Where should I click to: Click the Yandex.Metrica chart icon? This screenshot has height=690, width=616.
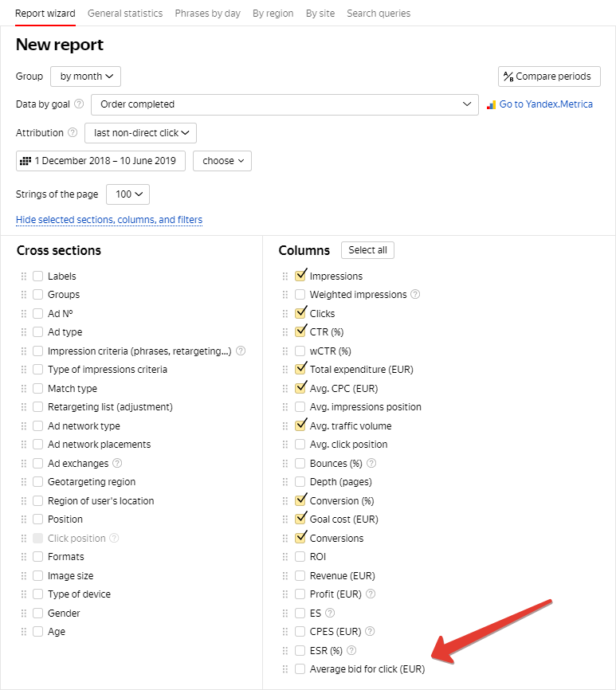(492, 104)
